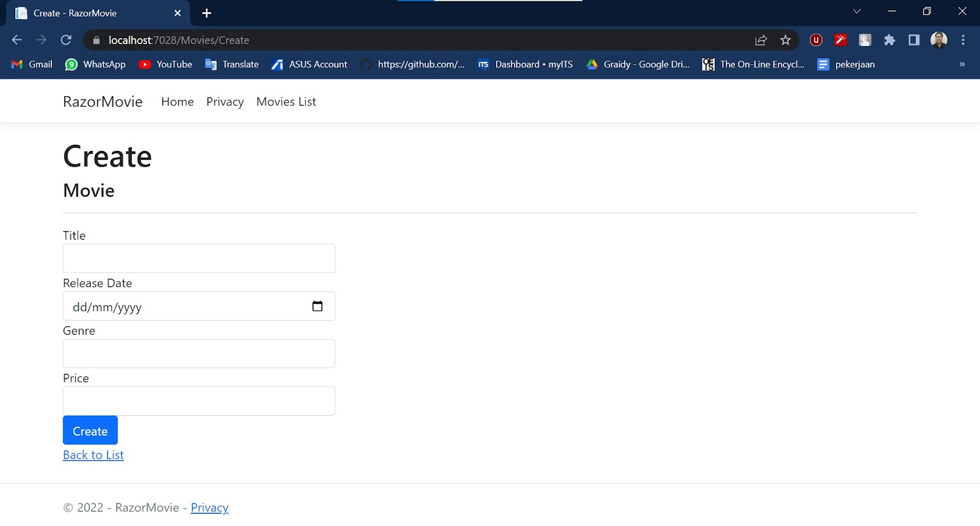Click the address bar URL

tap(179, 40)
